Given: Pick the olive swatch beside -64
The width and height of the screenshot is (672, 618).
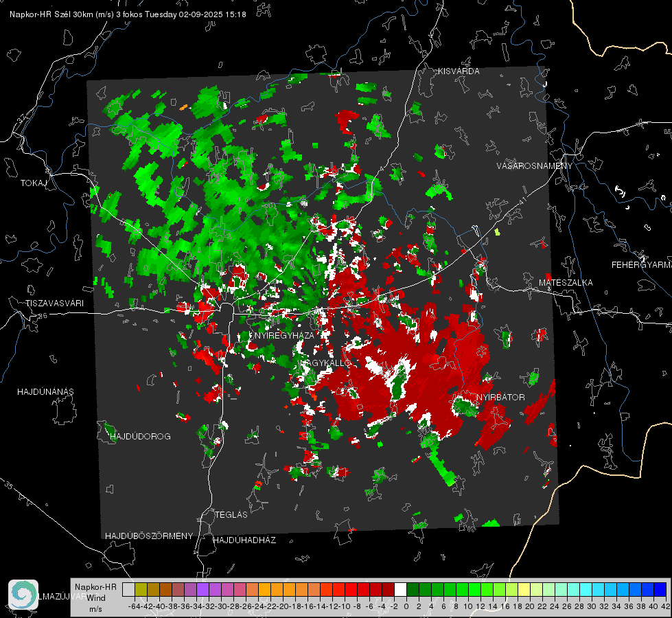Looking at the screenshot, I should click(x=141, y=589).
